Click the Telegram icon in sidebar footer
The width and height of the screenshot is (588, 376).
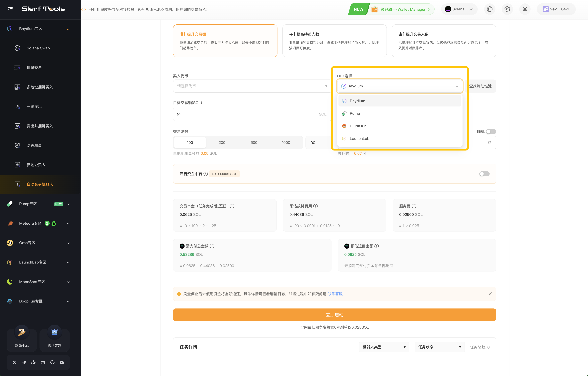24,362
